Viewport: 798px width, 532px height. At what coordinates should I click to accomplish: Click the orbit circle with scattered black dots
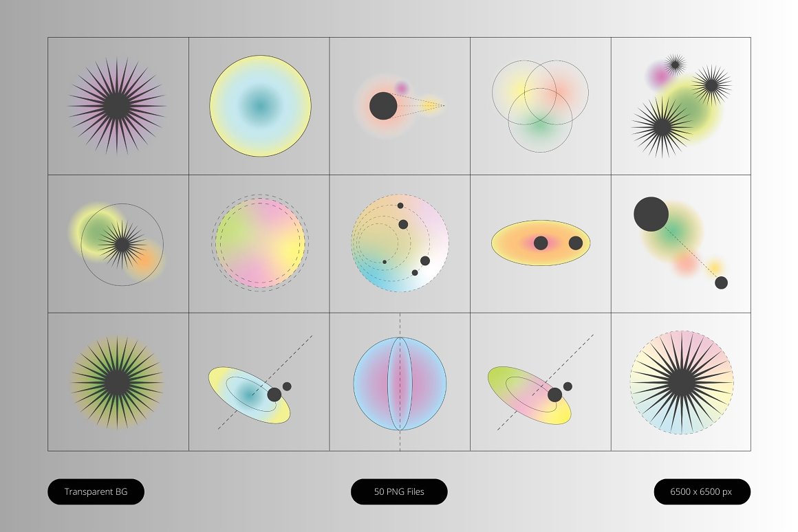(400, 243)
